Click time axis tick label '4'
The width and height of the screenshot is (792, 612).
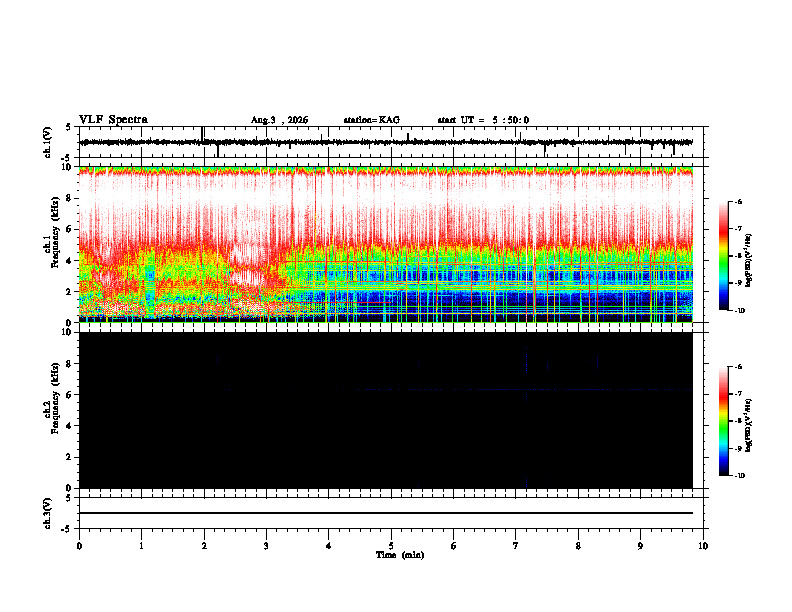tap(329, 546)
